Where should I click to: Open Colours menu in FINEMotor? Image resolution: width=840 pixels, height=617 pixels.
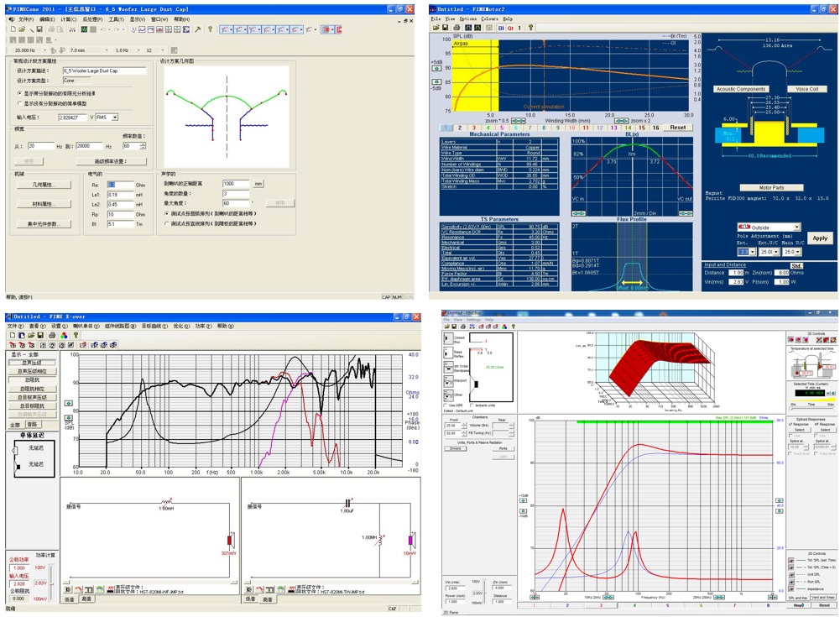[489, 18]
